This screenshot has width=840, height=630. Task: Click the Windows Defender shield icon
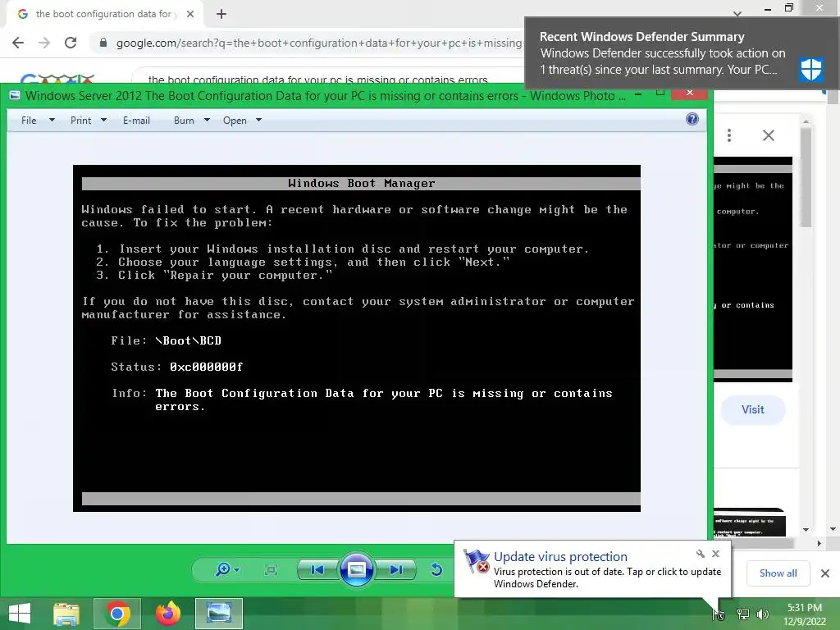click(811, 69)
